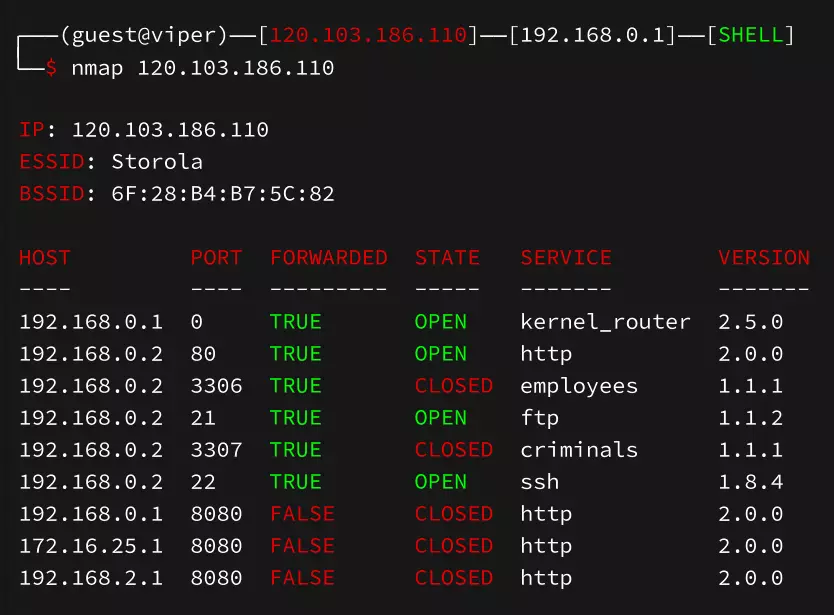The width and height of the screenshot is (834, 615).
Task: Select the green SHELL label in prompt
Action: pyautogui.click(x=750, y=35)
